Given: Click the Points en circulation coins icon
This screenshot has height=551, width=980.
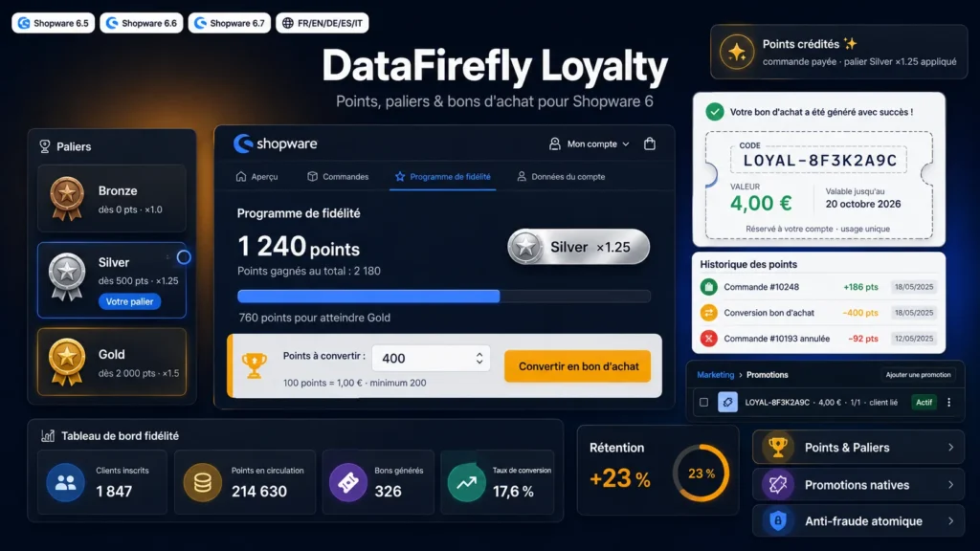Looking at the screenshot, I should [x=203, y=482].
